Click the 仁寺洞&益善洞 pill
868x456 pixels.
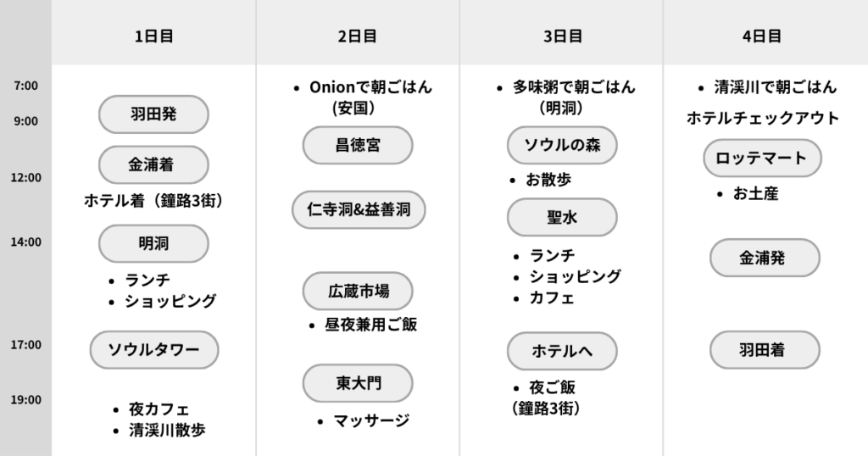click(358, 209)
